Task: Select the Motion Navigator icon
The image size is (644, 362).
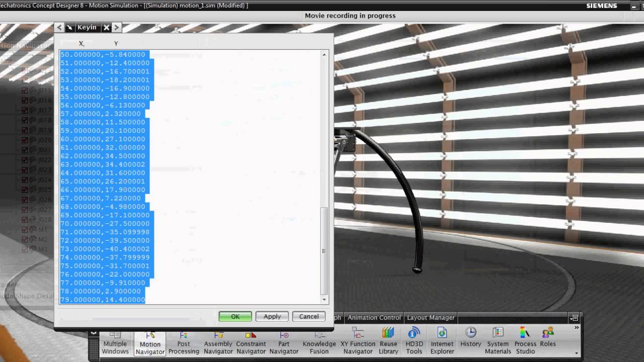Action: click(x=150, y=343)
